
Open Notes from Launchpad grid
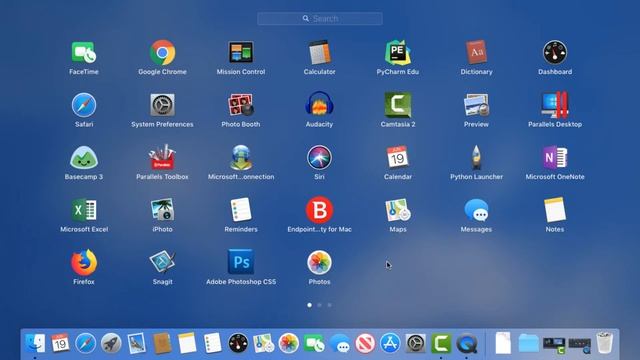[555, 210]
